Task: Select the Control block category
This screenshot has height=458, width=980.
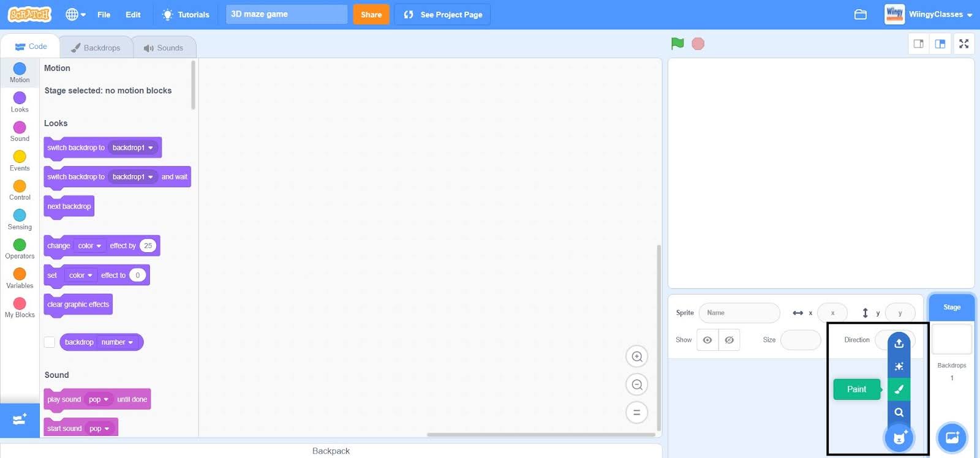Action: [x=20, y=190]
